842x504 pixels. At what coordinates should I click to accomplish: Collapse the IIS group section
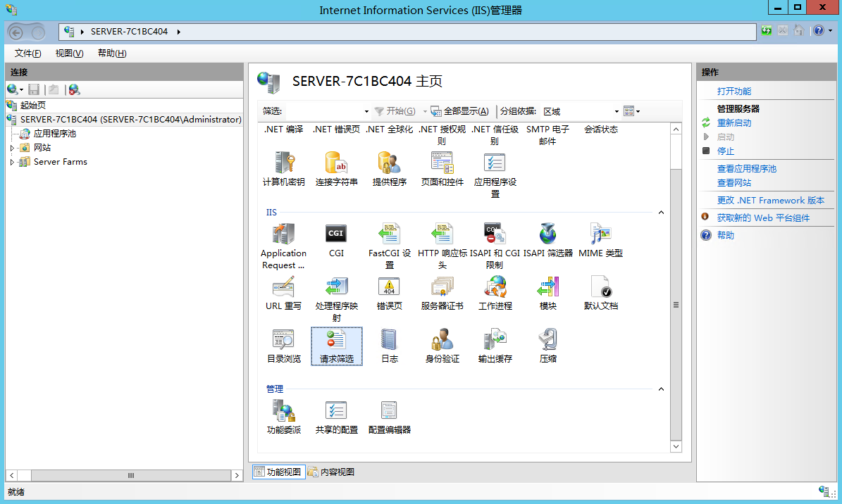[661, 213]
